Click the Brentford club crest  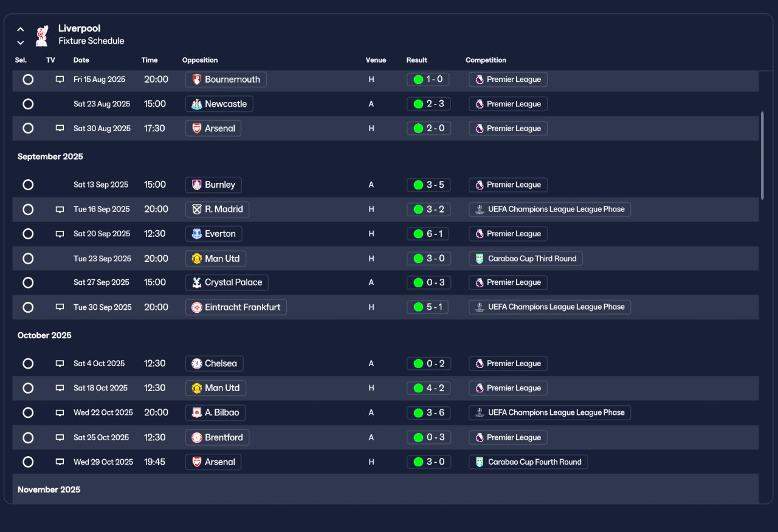[196, 438]
